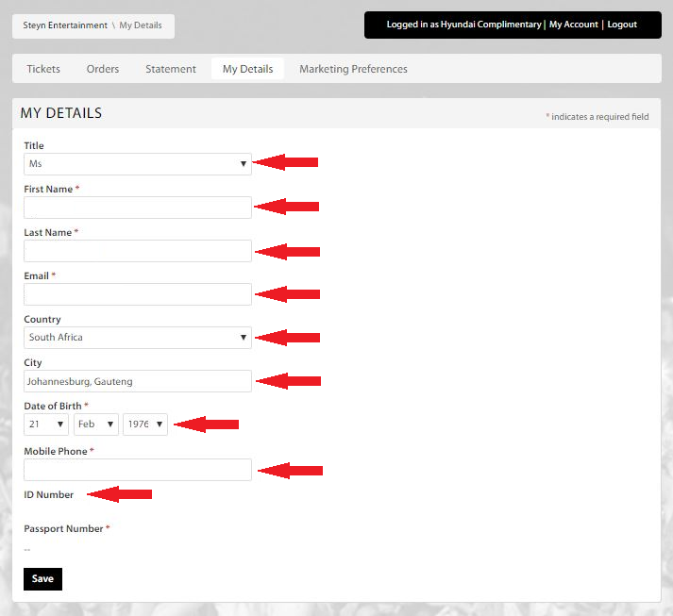This screenshot has height=616, width=673.
Task: Click the Steyn Entertainment breadcrumb link
Action: (x=65, y=25)
